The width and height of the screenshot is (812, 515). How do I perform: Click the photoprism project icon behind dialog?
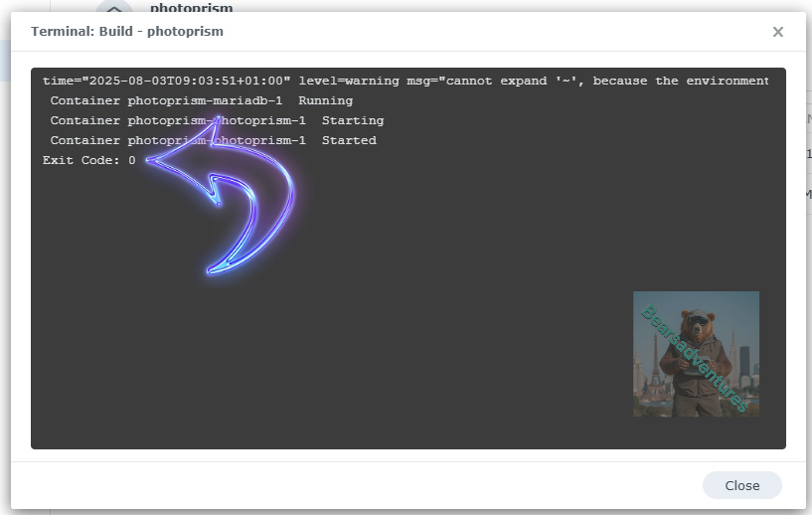coord(114,6)
